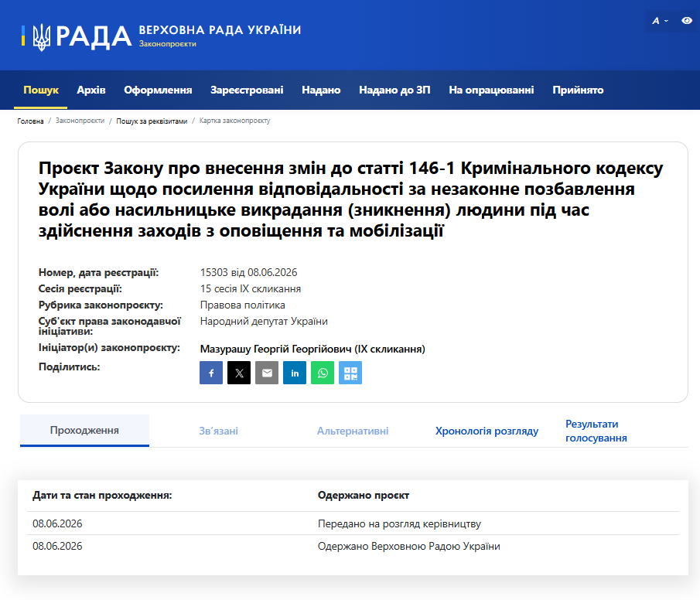Go to Оформлення section
700x600 pixels.
tap(158, 90)
